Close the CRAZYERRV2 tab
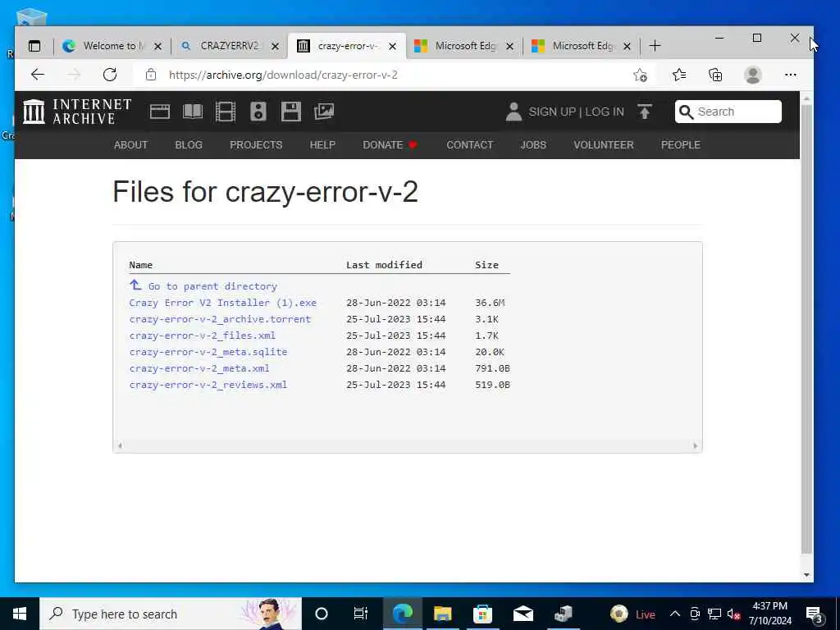 pos(275,47)
